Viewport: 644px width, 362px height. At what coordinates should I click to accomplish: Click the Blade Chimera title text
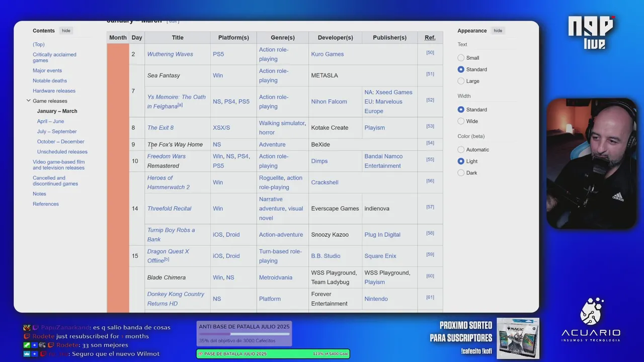[x=167, y=278]
